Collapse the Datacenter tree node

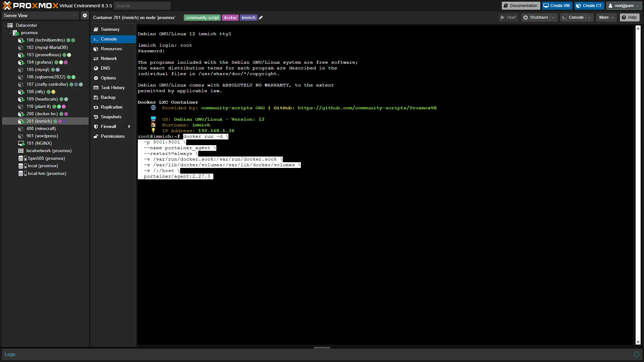(5, 25)
